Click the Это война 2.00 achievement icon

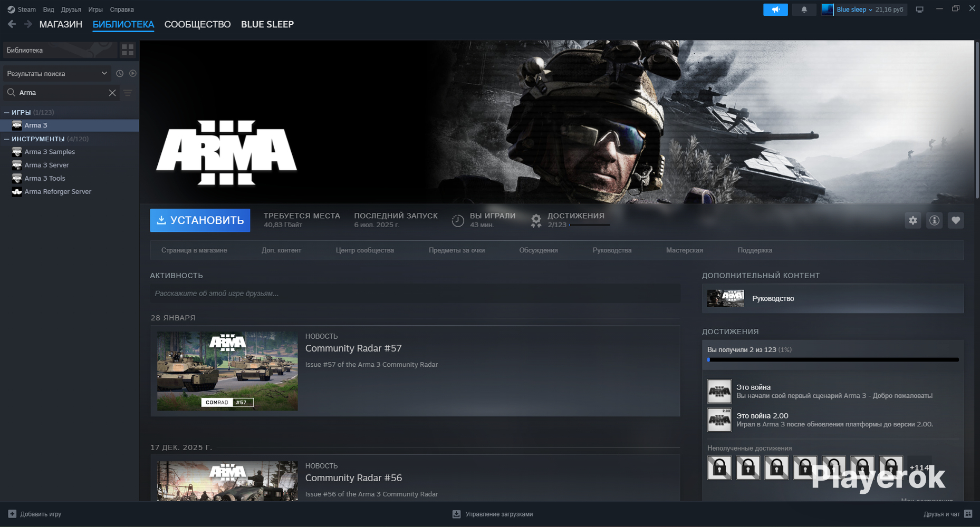click(719, 420)
